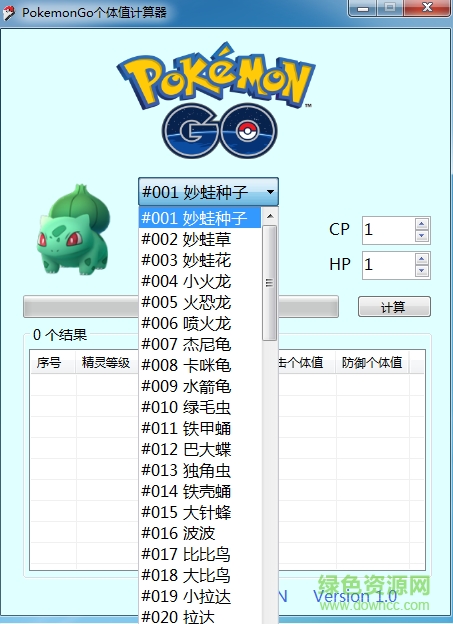Click the dropdown list scrollbar thumb
The height and width of the screenshot is (624, 453).
coord(270,283)
